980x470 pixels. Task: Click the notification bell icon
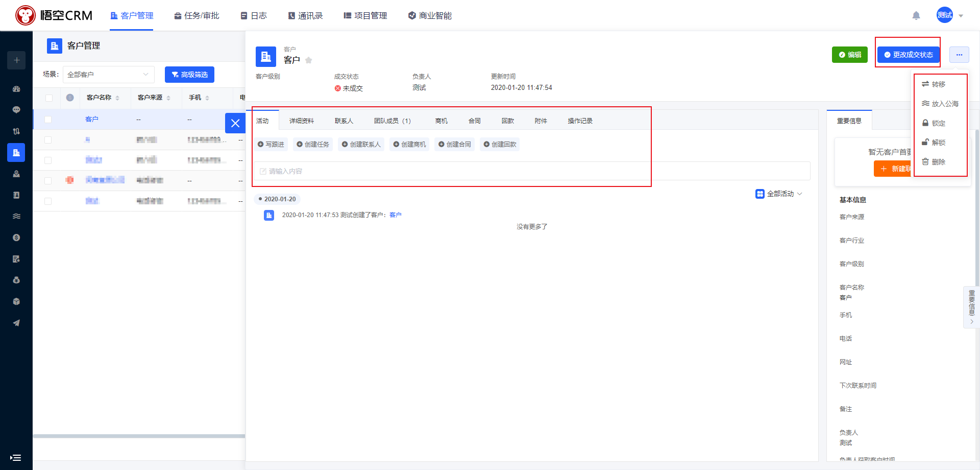tap(916, 16)
